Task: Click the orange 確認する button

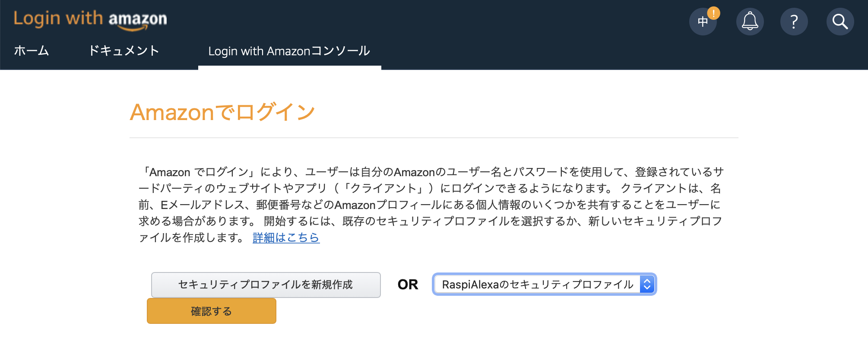Action: (x=212, y=311)
